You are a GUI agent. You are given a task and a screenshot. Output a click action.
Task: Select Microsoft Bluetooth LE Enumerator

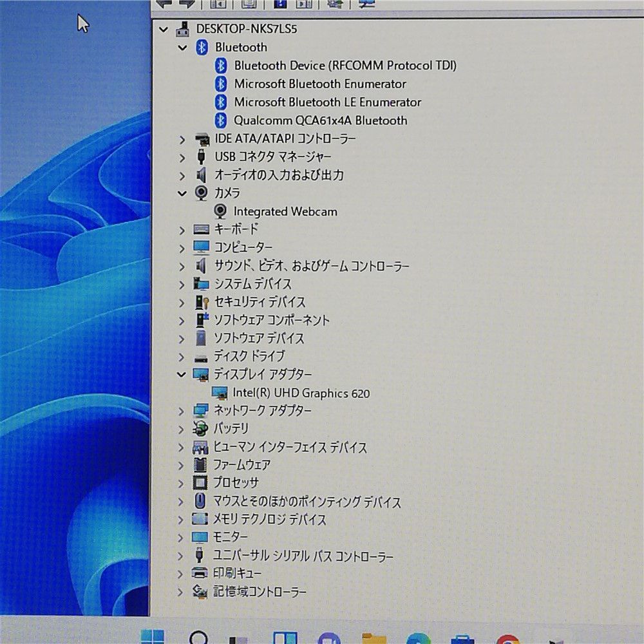click(327, 102)
